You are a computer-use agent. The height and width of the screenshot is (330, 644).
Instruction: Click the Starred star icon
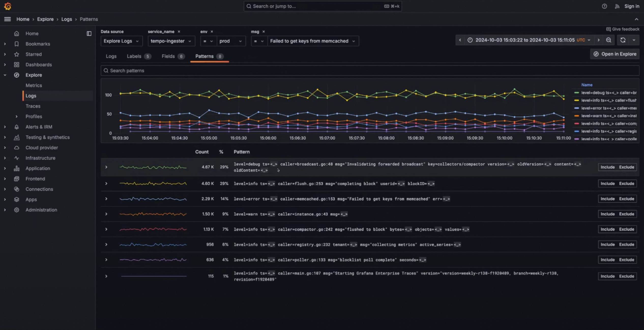17,54
